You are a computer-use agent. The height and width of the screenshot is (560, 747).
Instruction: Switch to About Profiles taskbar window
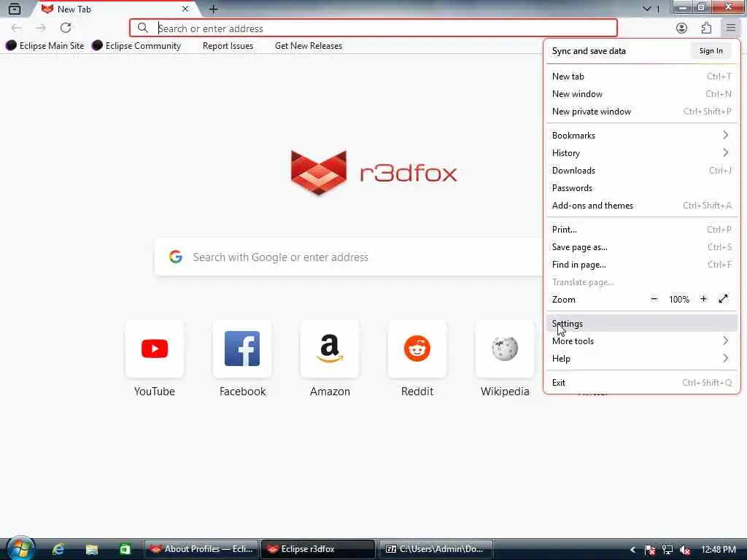coord(201,549)
